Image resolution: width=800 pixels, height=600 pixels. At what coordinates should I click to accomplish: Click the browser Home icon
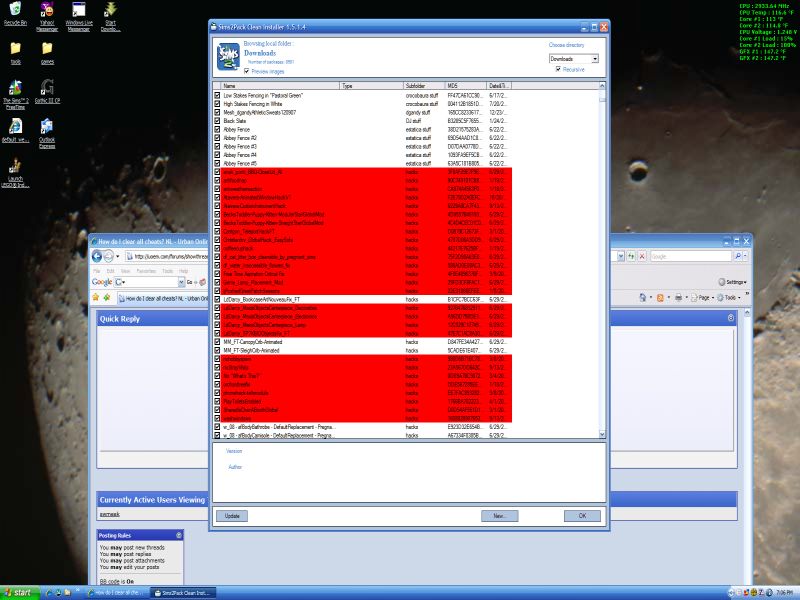coord(642,297)
